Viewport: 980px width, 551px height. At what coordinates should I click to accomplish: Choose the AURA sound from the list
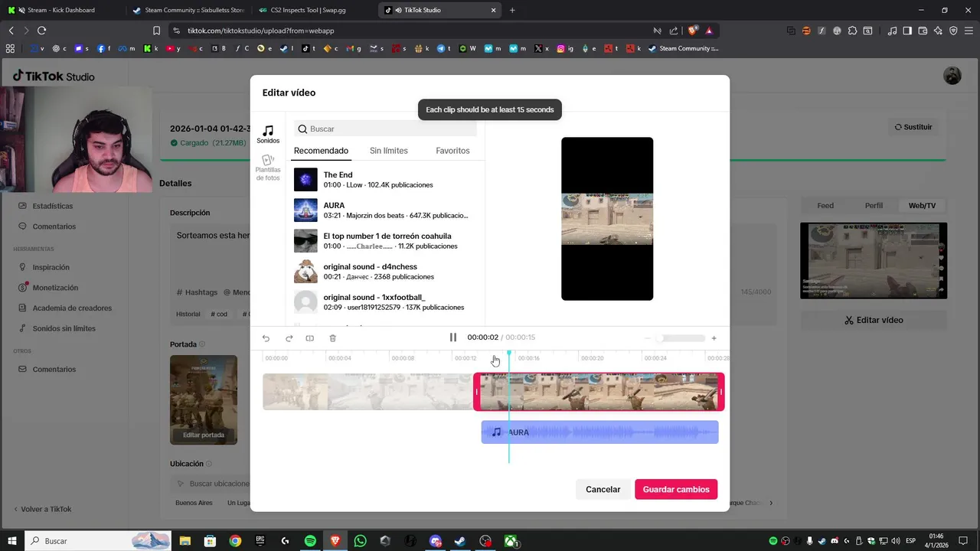click(x=385, y=210)
